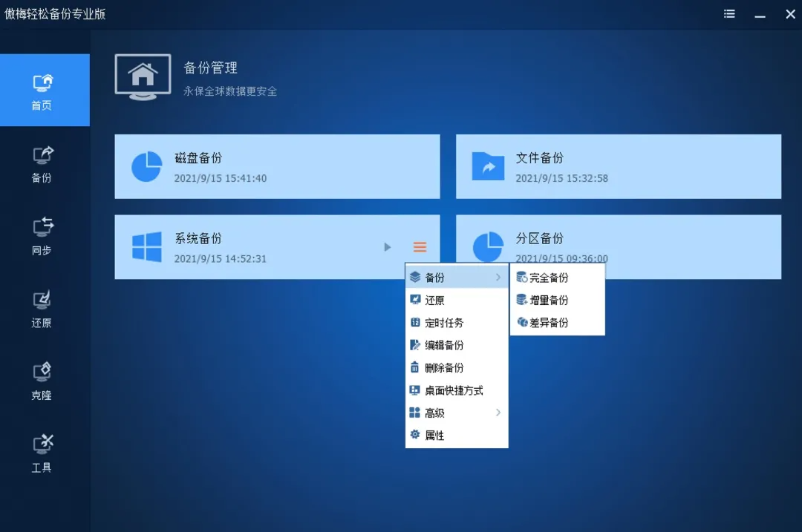Click the 文件备份 folder icon

pyautogui.click(x=488, y=166)
